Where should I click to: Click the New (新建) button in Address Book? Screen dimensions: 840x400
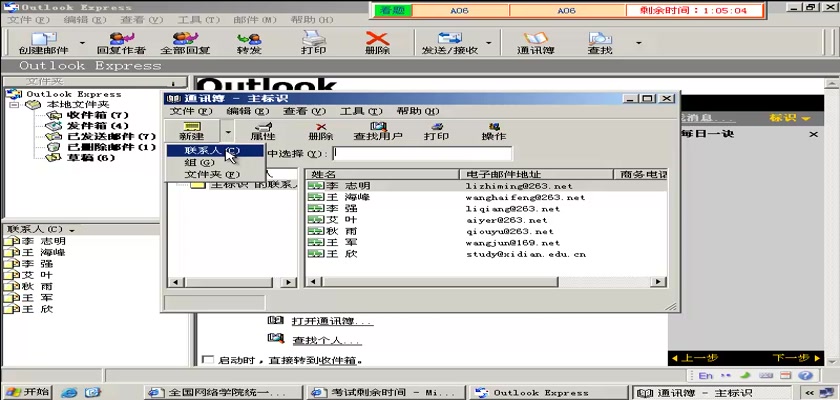pyautogui.click(x=192, y=131)
